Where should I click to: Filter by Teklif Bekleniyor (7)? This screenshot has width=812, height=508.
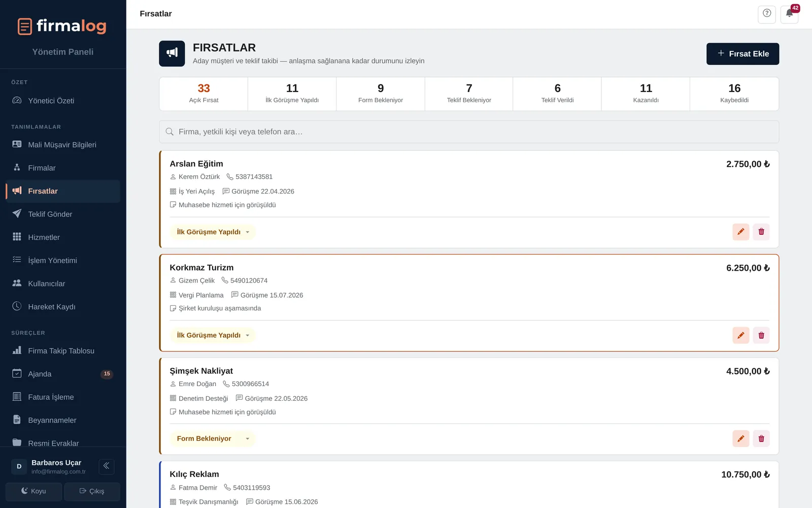pyautogui.click(x=469, y=94)
